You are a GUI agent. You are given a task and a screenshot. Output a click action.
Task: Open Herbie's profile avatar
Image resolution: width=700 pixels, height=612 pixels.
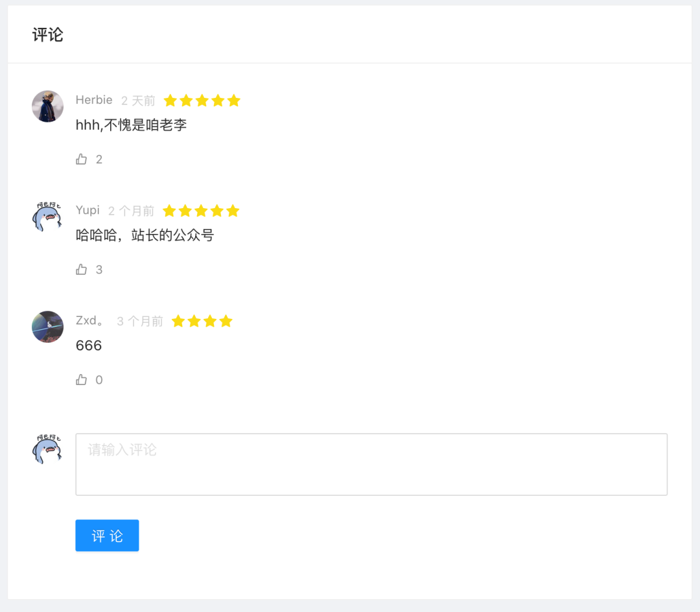(47, 106)
